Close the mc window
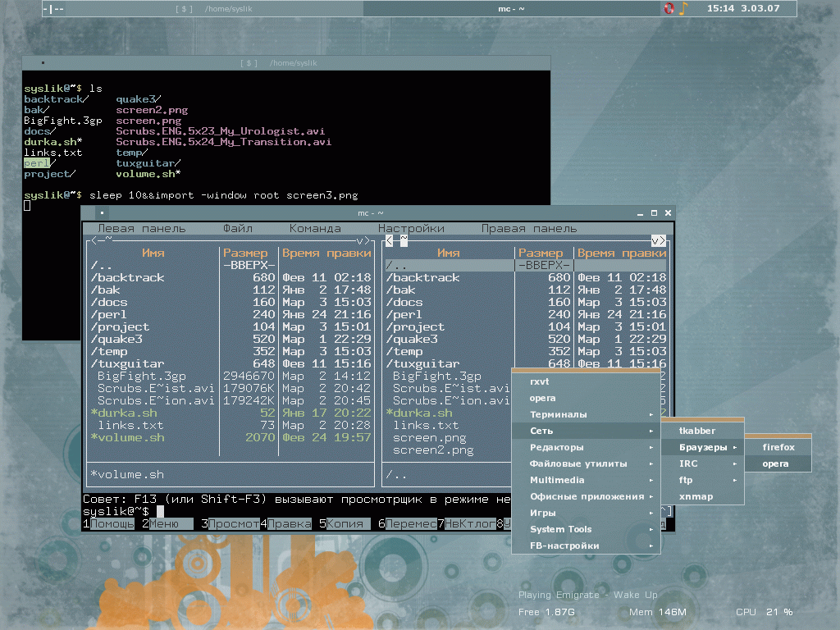This screenshot has height=630, width=840. click(x=668, y=213)
